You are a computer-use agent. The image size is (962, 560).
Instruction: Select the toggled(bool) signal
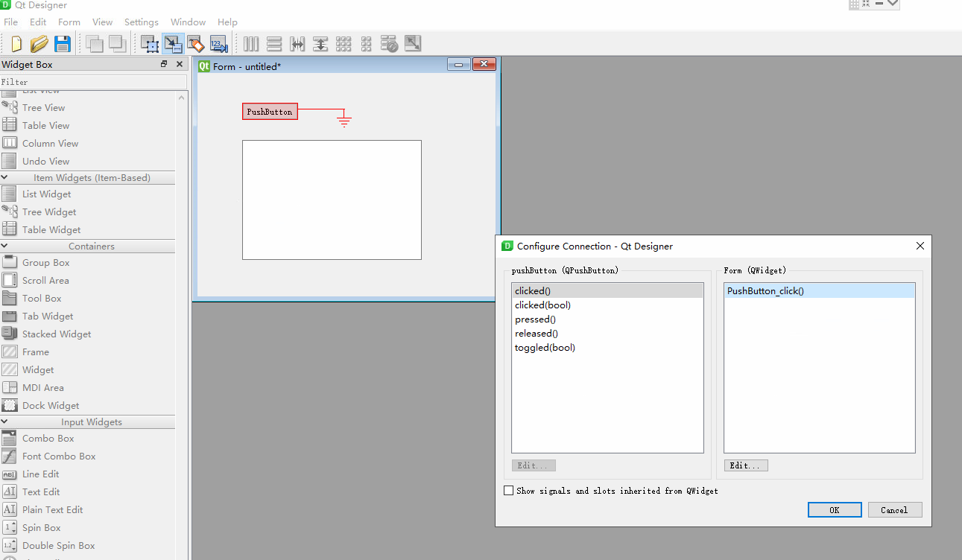[x=545, y=348]
